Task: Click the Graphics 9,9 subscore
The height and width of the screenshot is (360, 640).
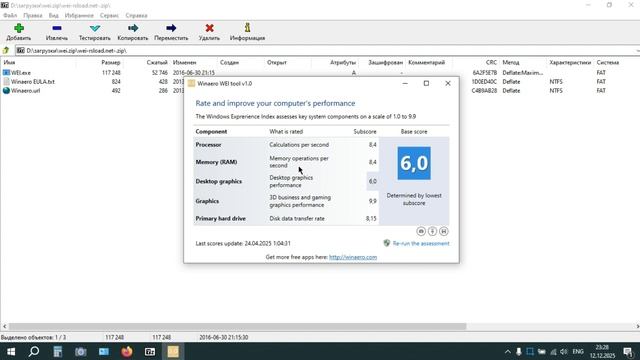Action: coord(373,201)
